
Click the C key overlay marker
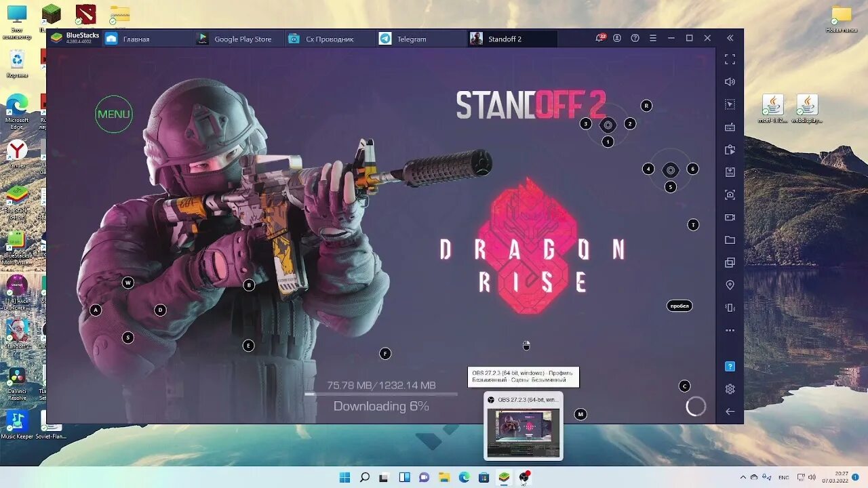click(x=684, y=386)
